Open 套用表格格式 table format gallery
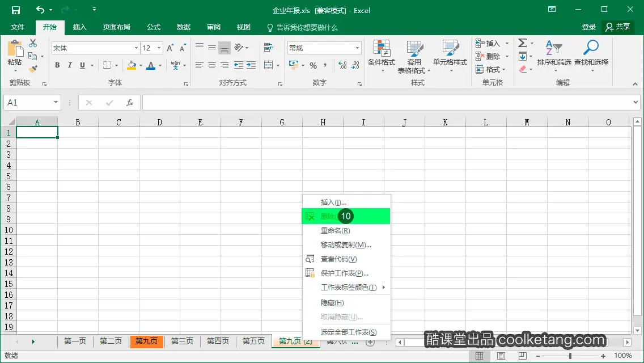 [x=414, y=57]
